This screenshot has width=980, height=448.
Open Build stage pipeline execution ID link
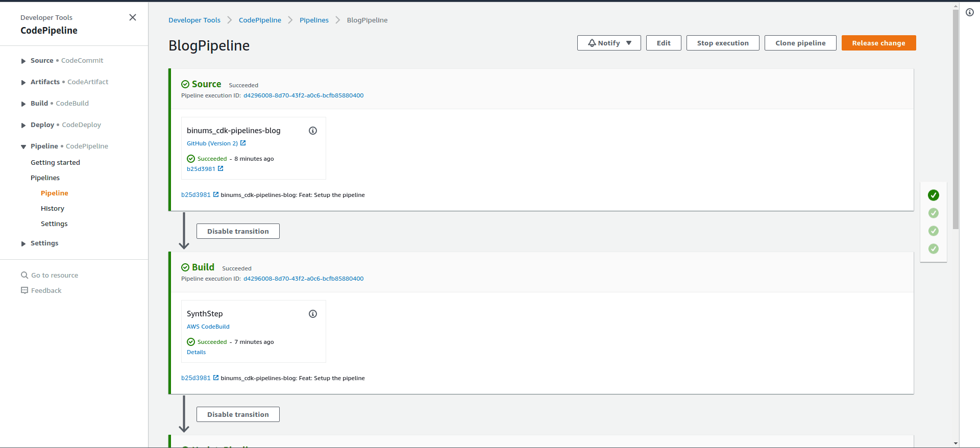point(303,279)
